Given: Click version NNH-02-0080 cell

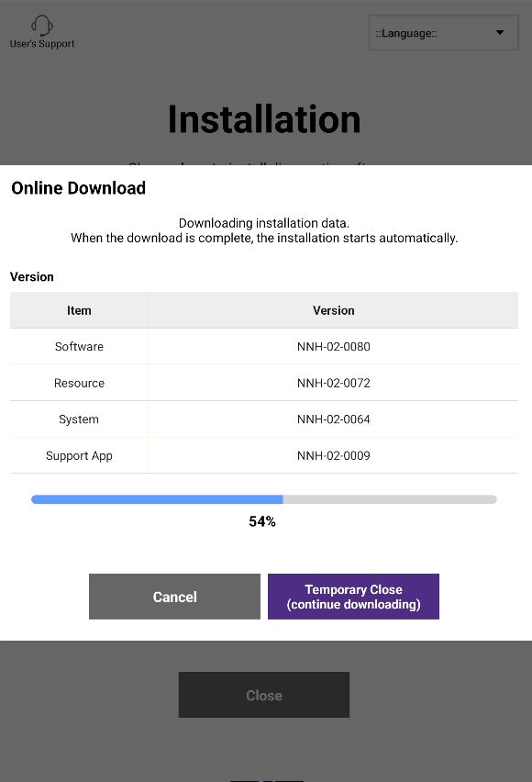Looking at the screenshot, I should [334, 347].
